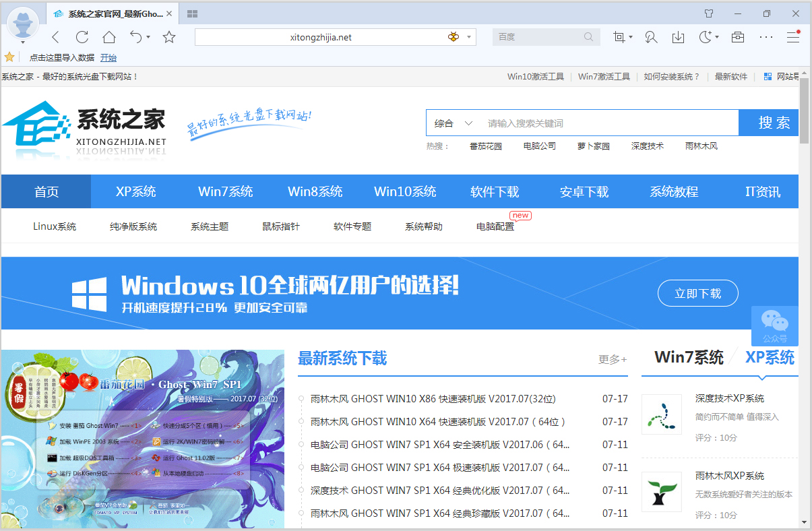Click the bee icon in address bar
The height and width of the screenshot is (531, 812).
click(454, 37)
